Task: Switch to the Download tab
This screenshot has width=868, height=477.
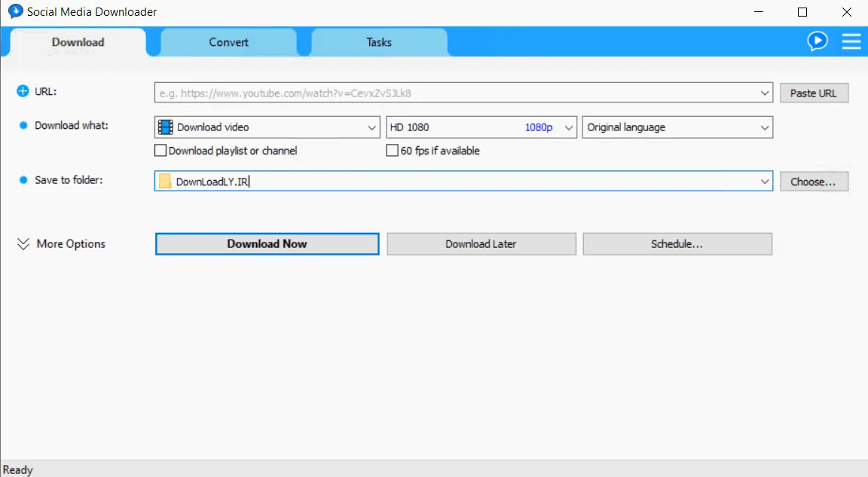Action: click(x=78, y=42)
